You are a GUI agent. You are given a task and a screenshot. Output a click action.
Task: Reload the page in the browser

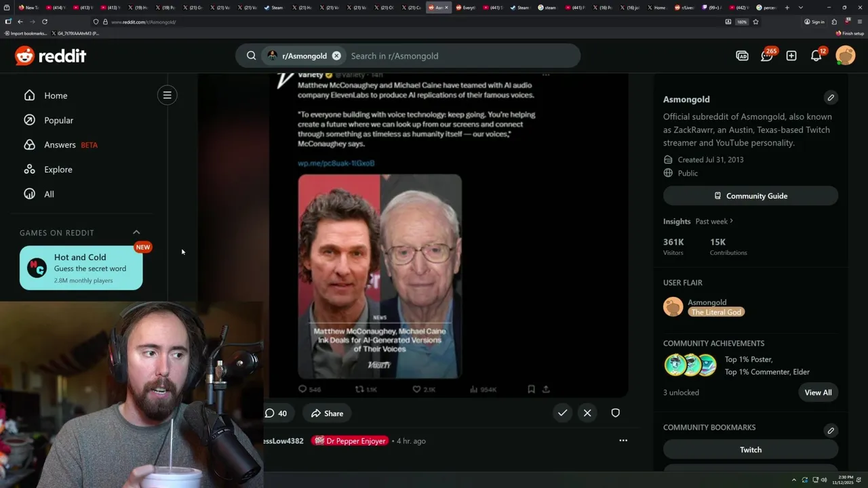45,22
